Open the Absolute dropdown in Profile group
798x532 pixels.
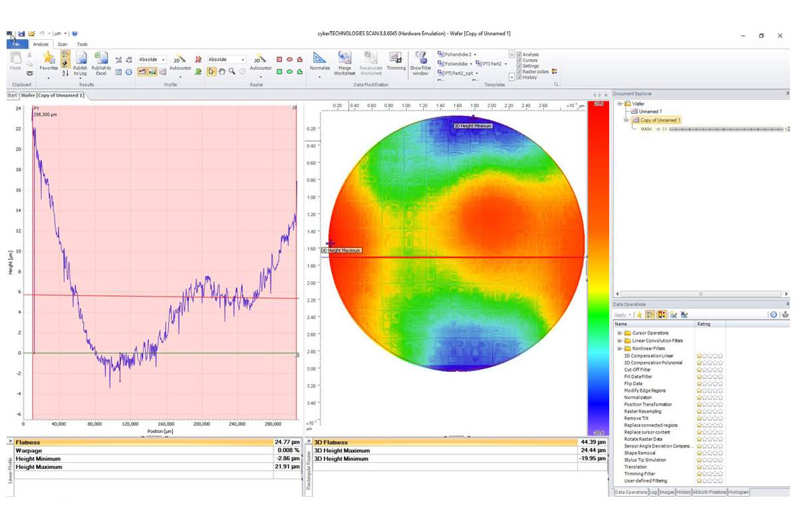coord(152,59)
